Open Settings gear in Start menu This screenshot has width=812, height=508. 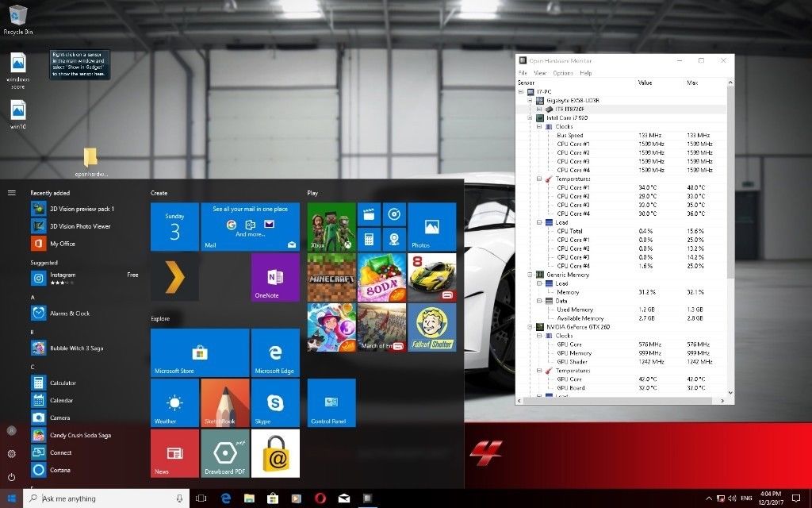coord(11,453)
